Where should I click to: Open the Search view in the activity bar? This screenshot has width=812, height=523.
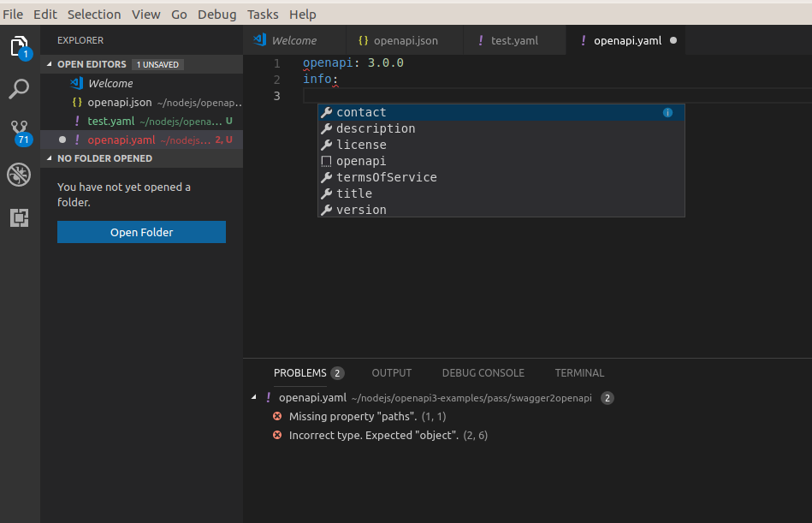(x=19, y=89)
